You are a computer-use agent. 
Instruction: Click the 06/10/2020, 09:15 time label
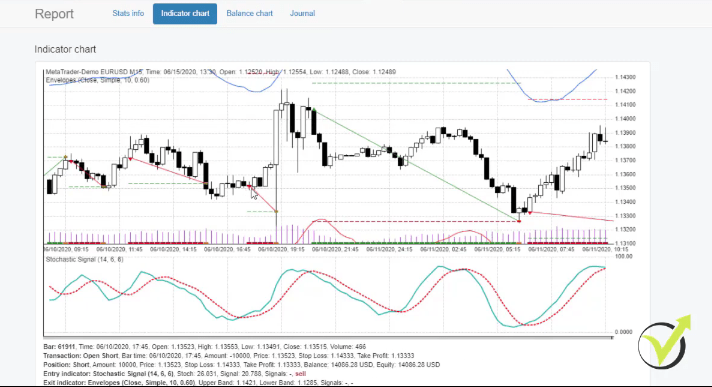[66, 249]
